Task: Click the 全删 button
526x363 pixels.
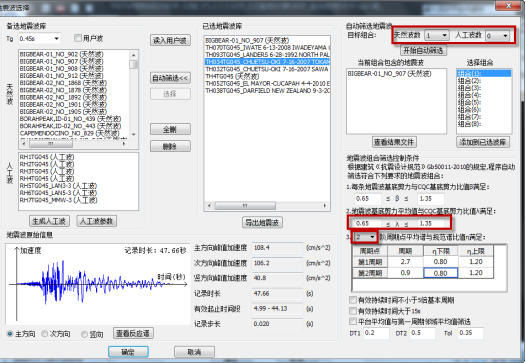Action: pyautogui.click(x=170, y=129)
